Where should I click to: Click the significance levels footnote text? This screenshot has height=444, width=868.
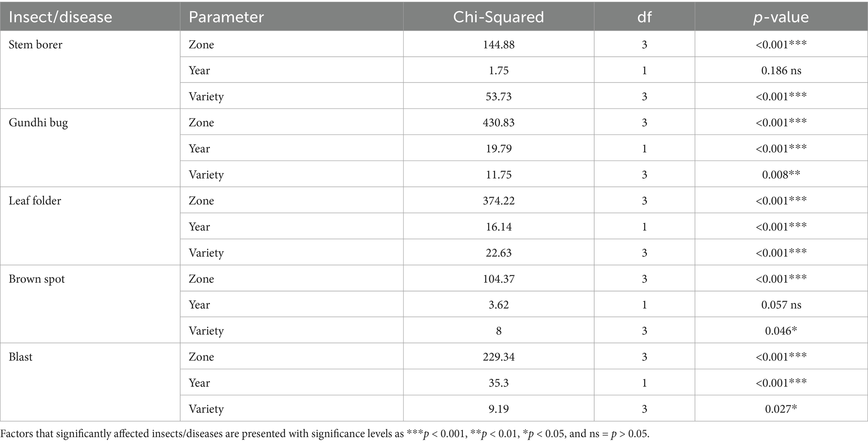pyautogui.click(x=325, y=434)
